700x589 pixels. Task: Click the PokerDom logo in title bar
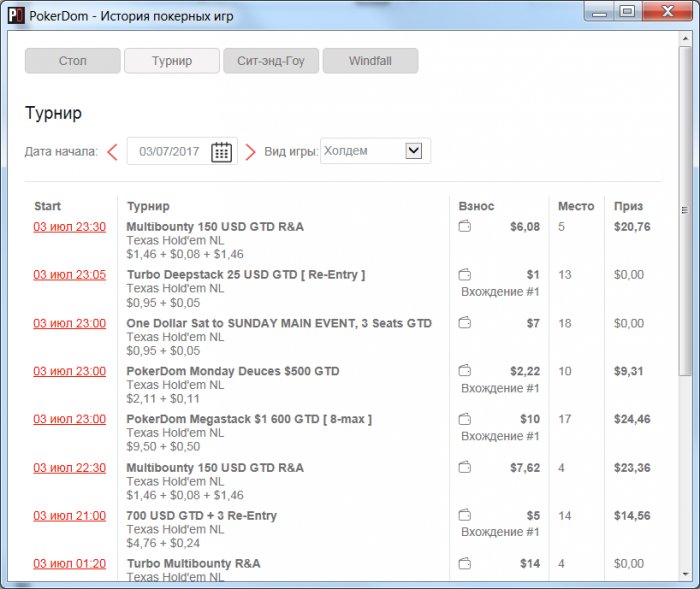tap(16, 16)
